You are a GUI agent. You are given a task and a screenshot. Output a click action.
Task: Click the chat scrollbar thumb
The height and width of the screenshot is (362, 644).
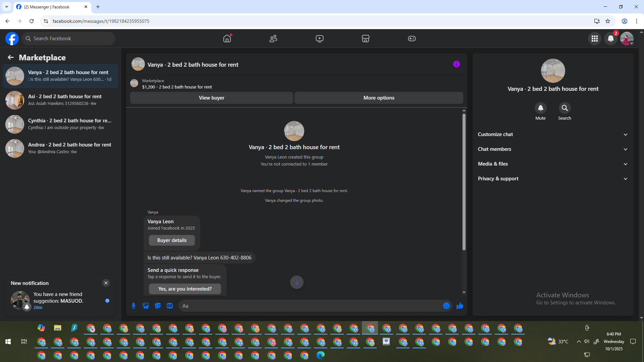coord(464,182)
